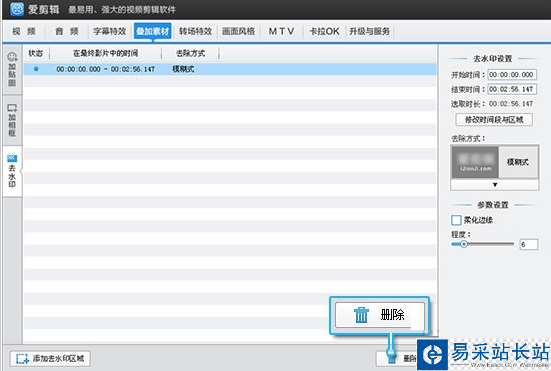Open the 卡拉OK tab
The height and width of the screenshot is (371, 551).
(324, 31)
